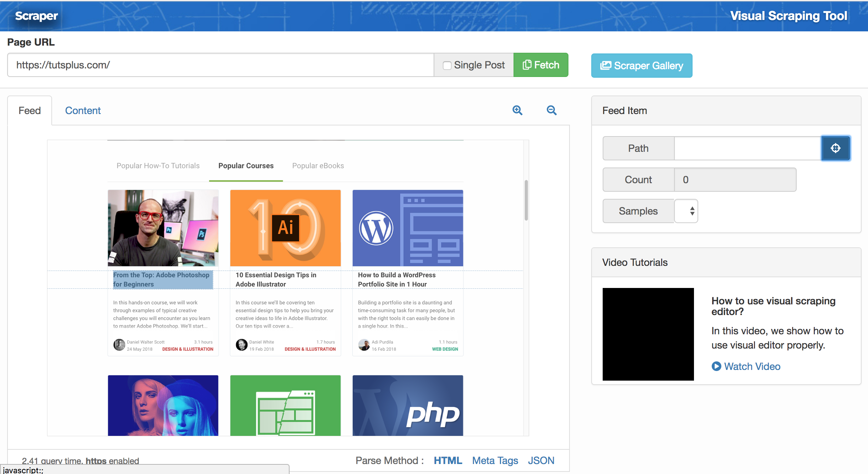Click Daniel Walter Scott's author avatar
Image resolution: width=868 pixels, height=474 pixels.
119,345
